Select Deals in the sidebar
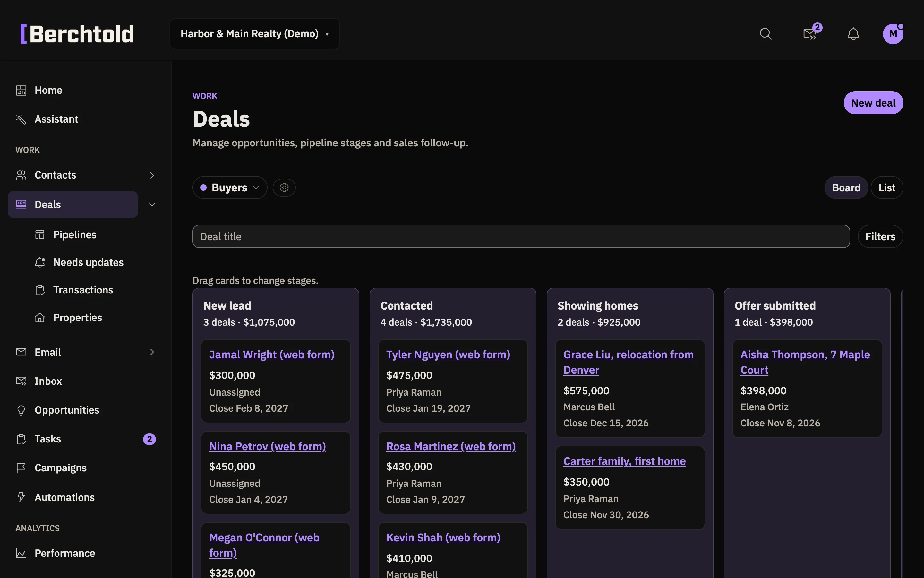 point(73,205)
